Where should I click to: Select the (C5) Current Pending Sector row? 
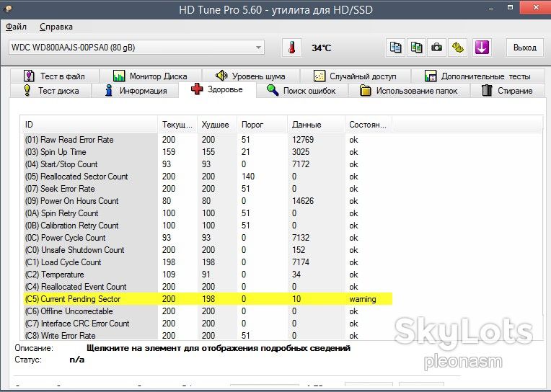coord(208,299)
